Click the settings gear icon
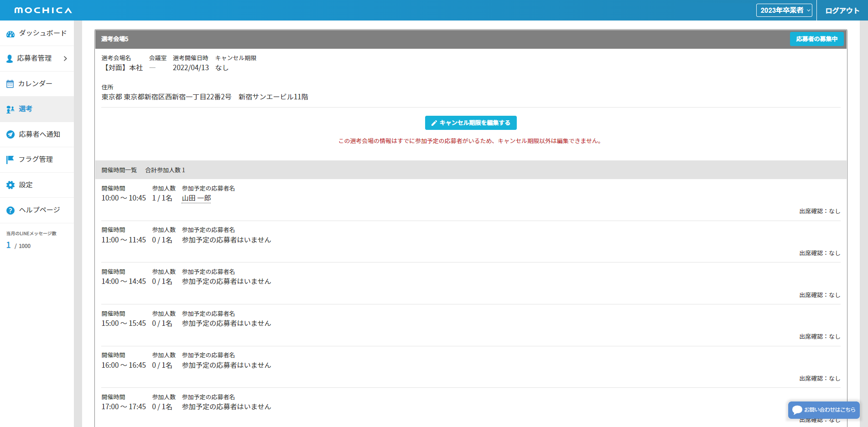The height and width of the screenshot is (427, 868). (10, 185)
